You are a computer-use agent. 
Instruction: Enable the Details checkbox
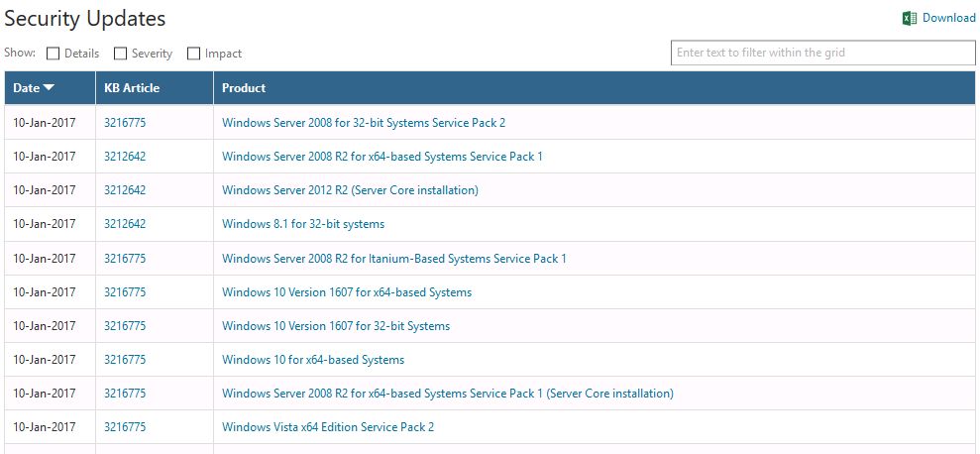pos(54,54)
